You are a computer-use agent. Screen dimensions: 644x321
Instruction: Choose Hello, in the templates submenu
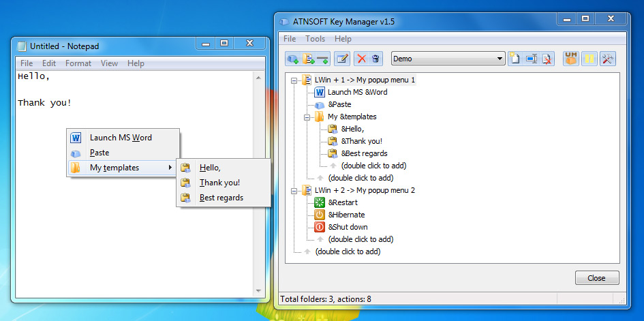224,168
